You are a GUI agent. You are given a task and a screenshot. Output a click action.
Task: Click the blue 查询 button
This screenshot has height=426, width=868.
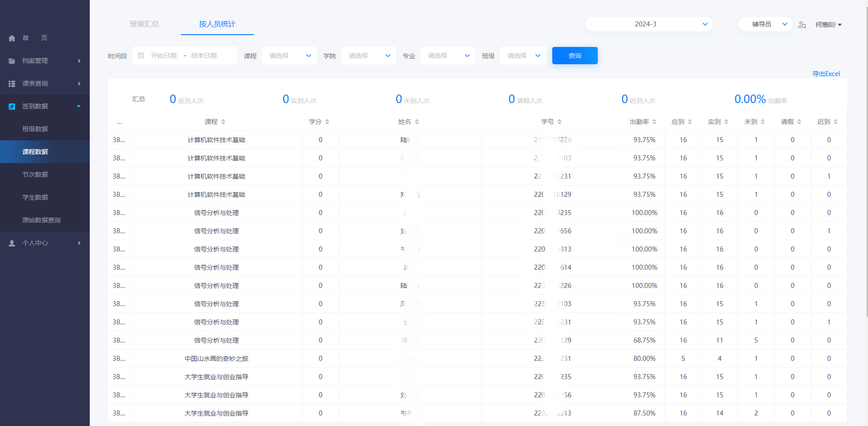point(575,56)
